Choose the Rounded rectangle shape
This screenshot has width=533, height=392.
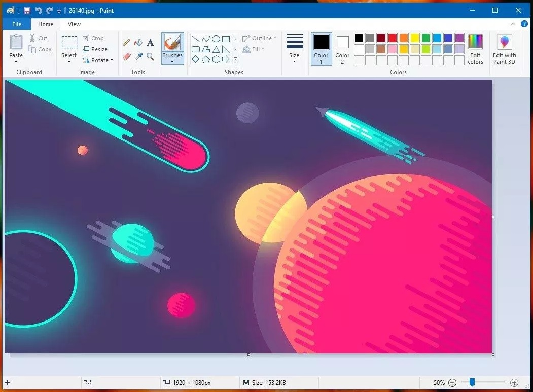coord(195,49)
